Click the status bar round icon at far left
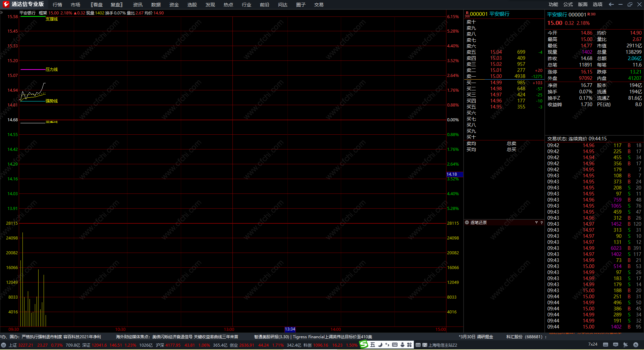The width and height of the screenshot is (644, 350). pyautogui.click(x=3, y=345)
